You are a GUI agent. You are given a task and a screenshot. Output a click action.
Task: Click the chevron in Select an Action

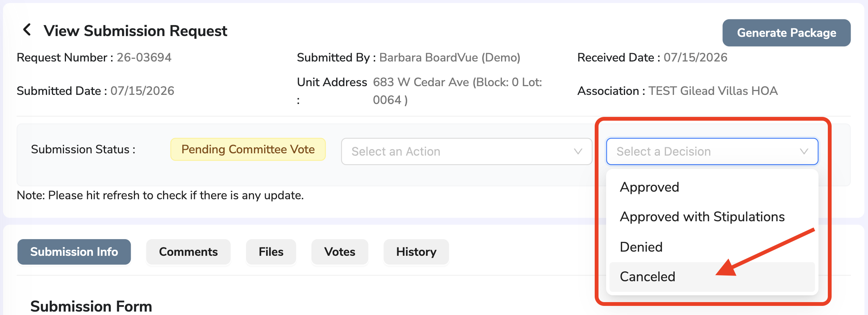578,151
